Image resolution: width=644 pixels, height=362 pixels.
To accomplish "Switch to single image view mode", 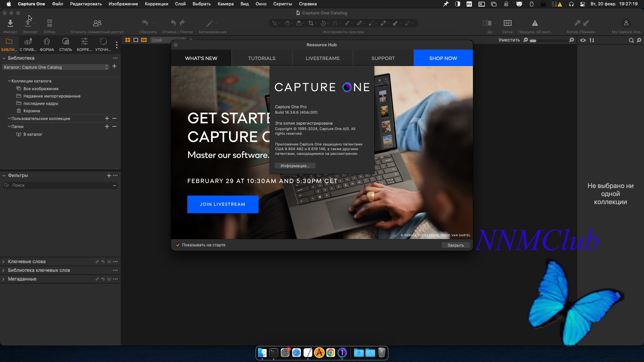I will click(x=136, y=40).
